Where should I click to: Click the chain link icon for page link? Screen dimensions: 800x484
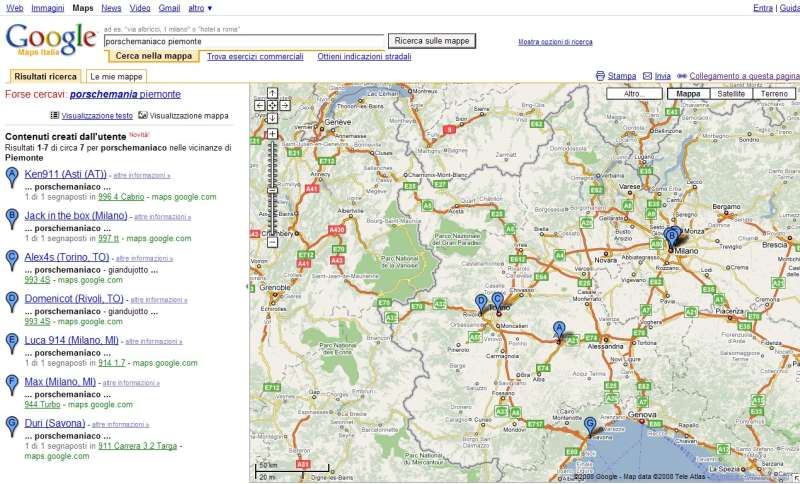[x=682, y=76]
